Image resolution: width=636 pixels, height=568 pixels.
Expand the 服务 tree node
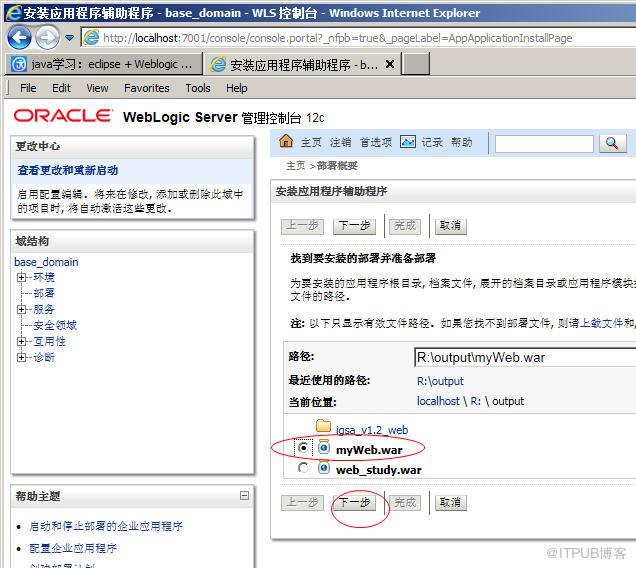(x=21, y=310)
